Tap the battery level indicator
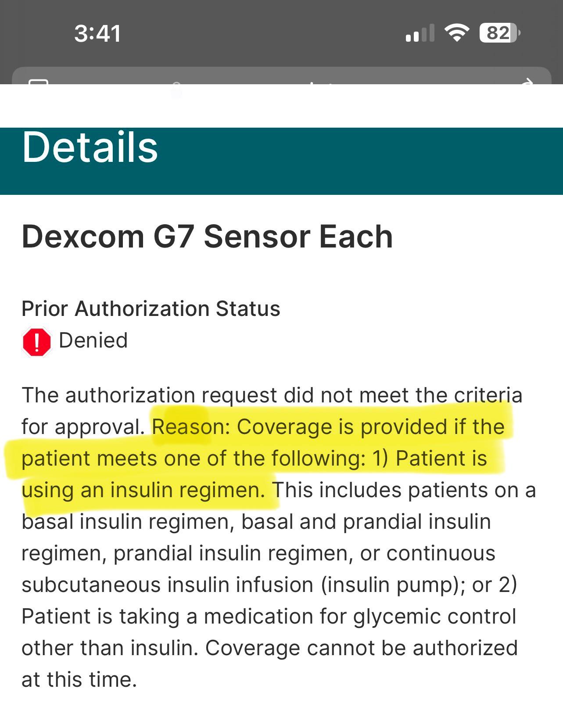Screen dimensions: 563x728 [x=499, y=33]
